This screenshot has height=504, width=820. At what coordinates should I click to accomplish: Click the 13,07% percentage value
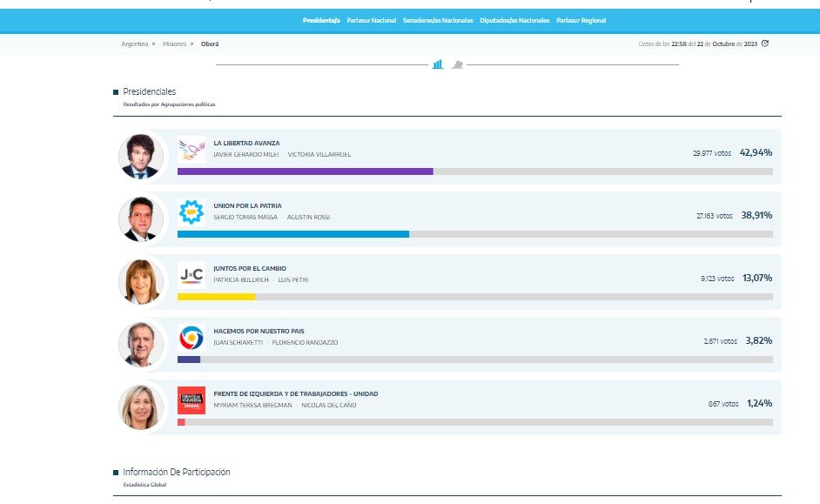click(x=757, y=279)
